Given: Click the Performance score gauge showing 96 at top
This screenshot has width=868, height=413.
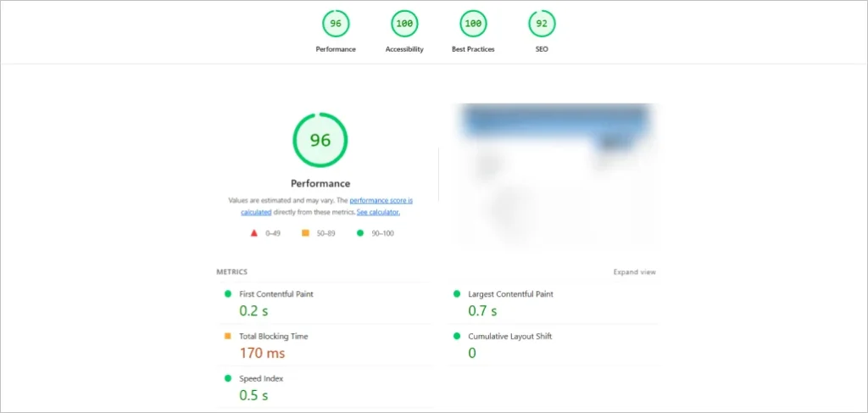Looking at the screenshot, I should [x=336, y=24].
